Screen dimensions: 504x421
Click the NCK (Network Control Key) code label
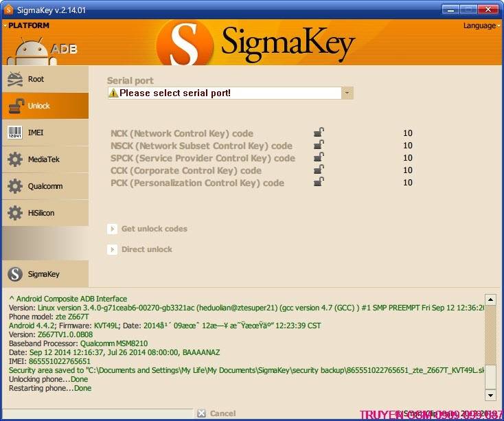point(182,133)
